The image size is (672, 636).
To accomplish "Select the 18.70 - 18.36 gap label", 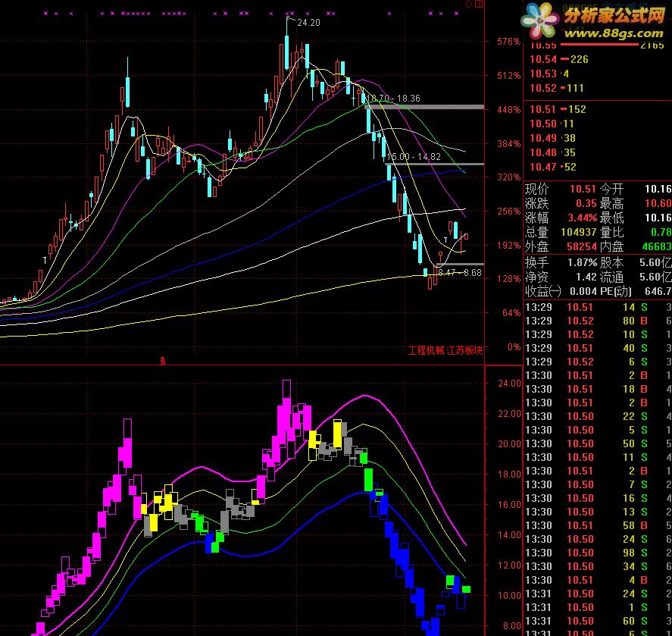I will [x=393, y=99].
